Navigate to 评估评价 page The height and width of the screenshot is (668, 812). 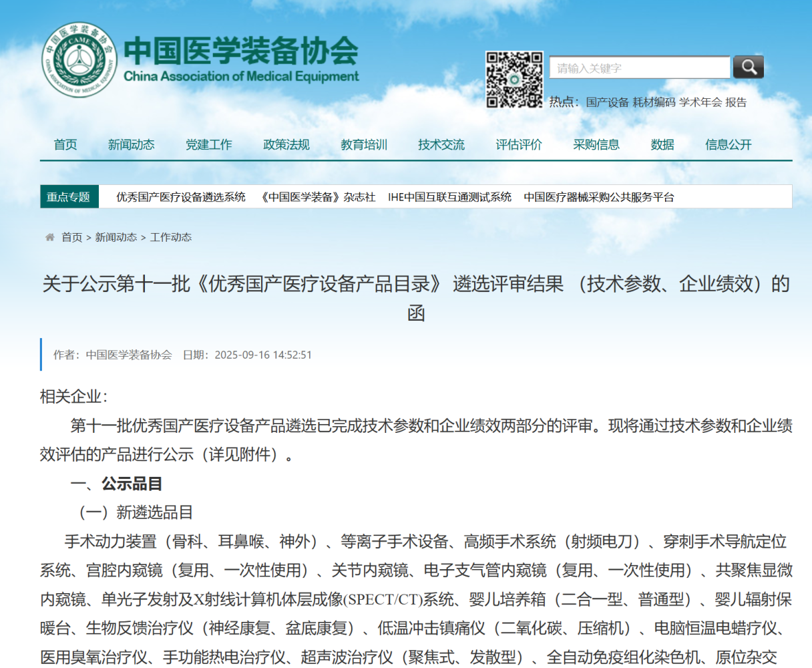point(519,144)
